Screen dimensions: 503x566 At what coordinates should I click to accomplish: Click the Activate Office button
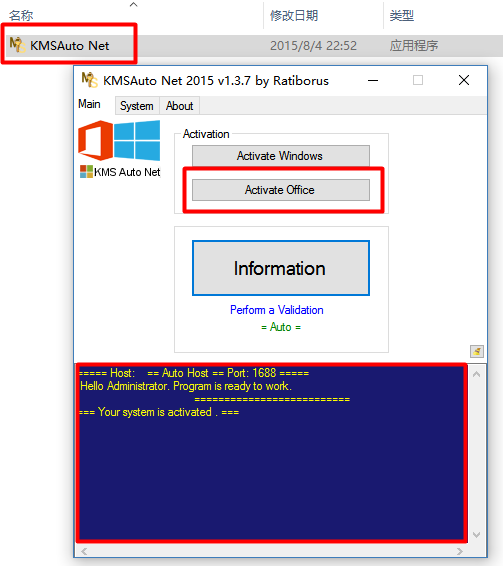click(x=281, y=190)
